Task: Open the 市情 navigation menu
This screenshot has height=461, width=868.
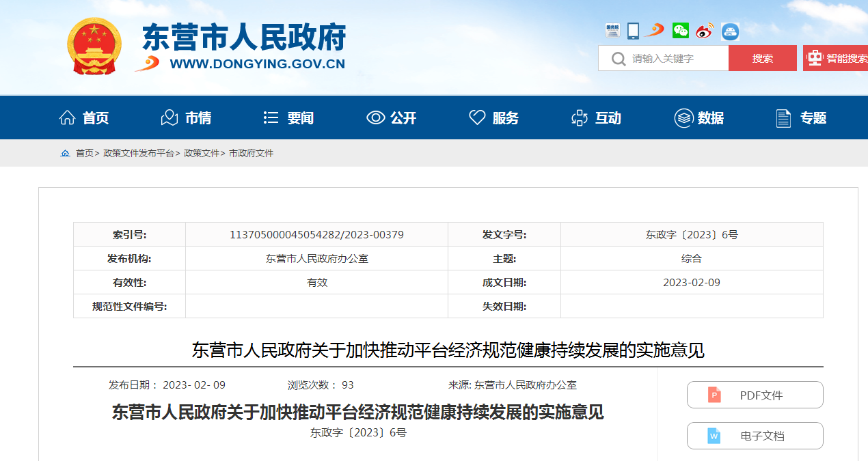Action: (x=186, y=118)
